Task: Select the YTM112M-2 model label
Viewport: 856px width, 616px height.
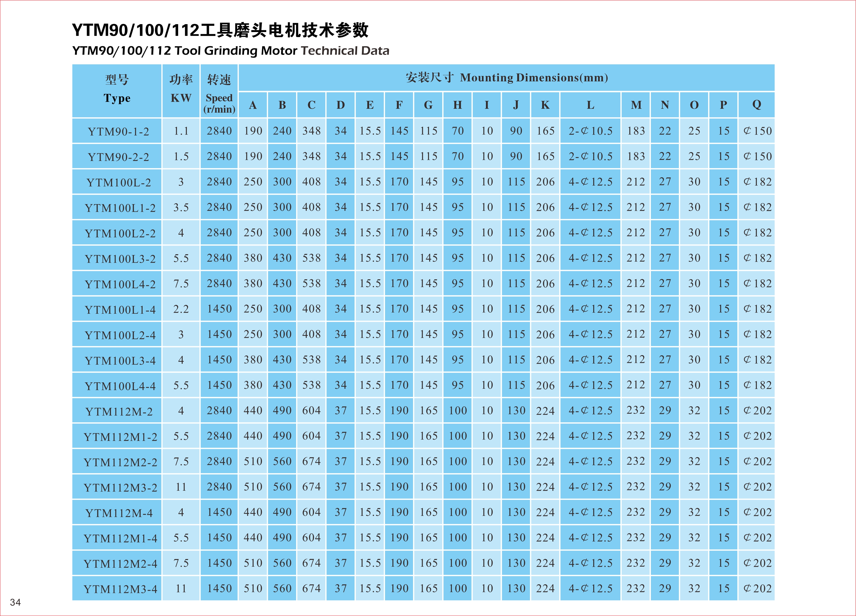Action: pos(117,411)
